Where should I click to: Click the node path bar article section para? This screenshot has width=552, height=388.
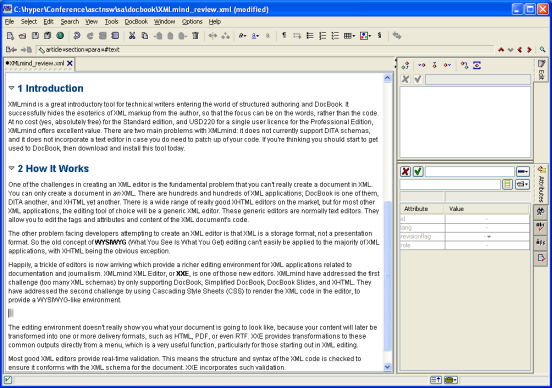pos(265,50)
